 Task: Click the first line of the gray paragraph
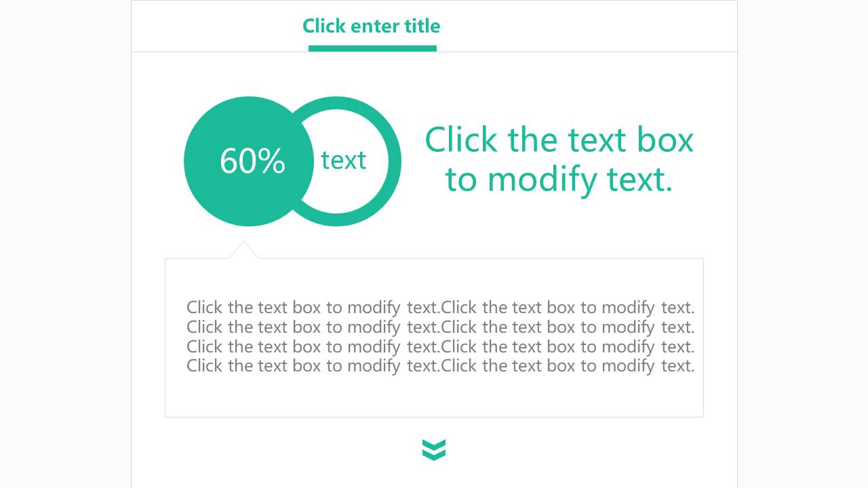point(440,307)
